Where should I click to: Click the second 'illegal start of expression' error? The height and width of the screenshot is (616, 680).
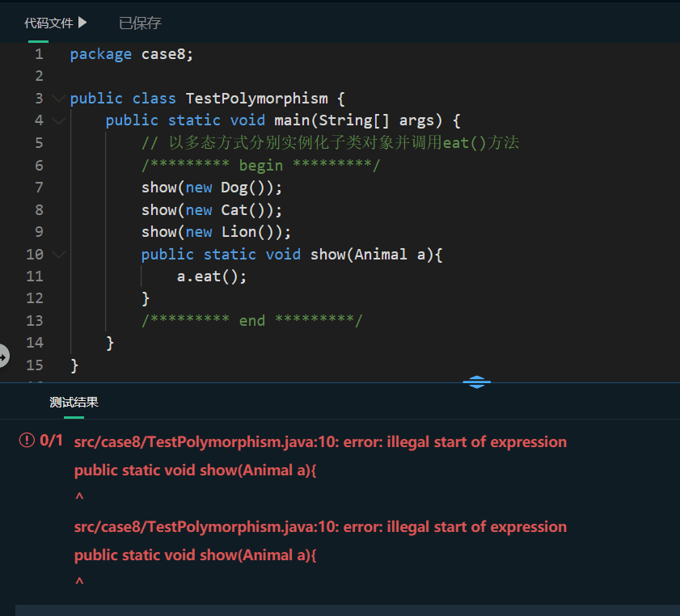(x=320, y=527)
